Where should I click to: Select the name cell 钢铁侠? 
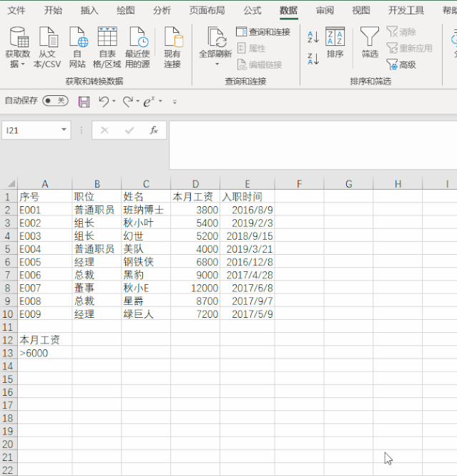point(146,262)
